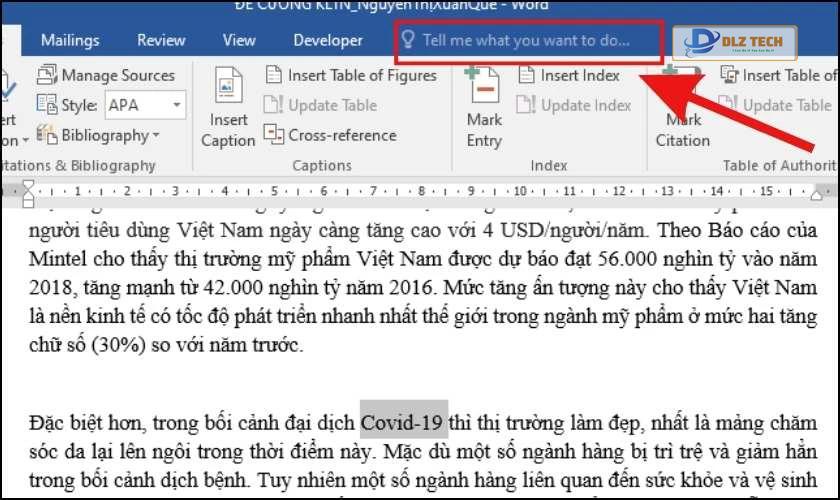Click the Insert Citation dropdown arrow at left edge
Image resolution: width=840 pixels, height=500 pixels.
coord(25,141)
